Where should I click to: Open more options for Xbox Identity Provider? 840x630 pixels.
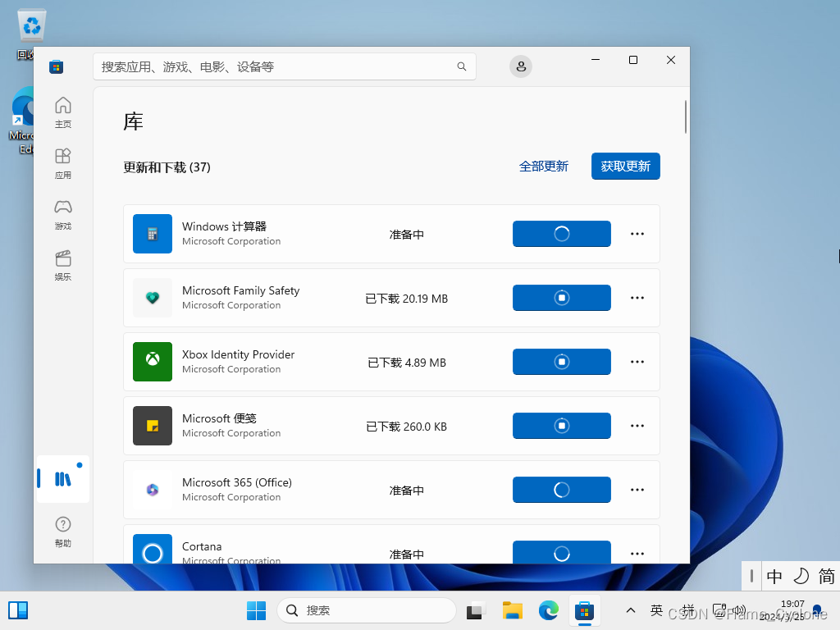pos(637,362)
